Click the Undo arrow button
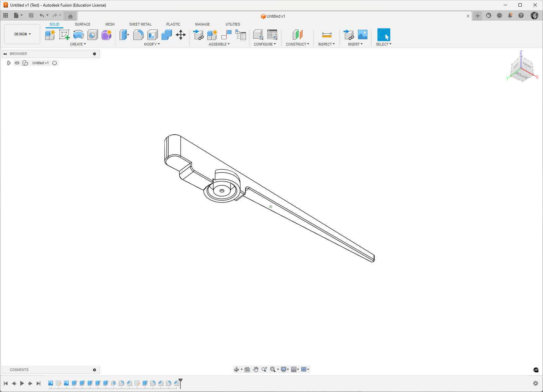The width and height of the screenshot is (543, 392). click(42, 15)
